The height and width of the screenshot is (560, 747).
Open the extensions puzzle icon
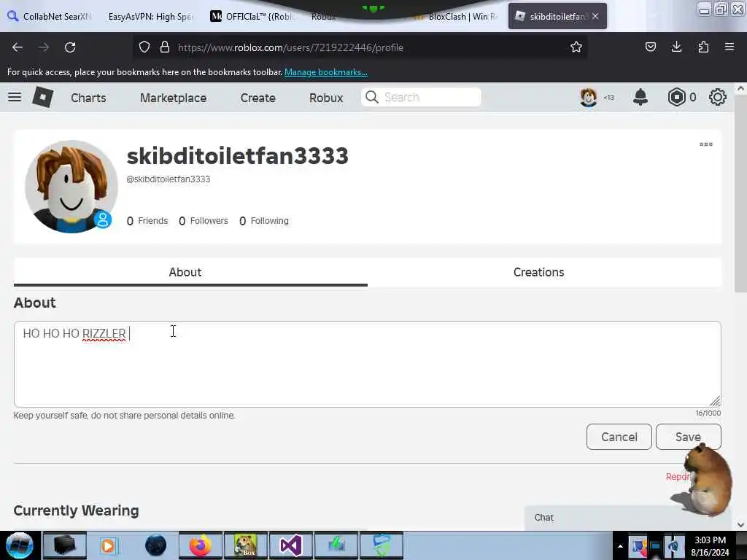click(703, 47)
